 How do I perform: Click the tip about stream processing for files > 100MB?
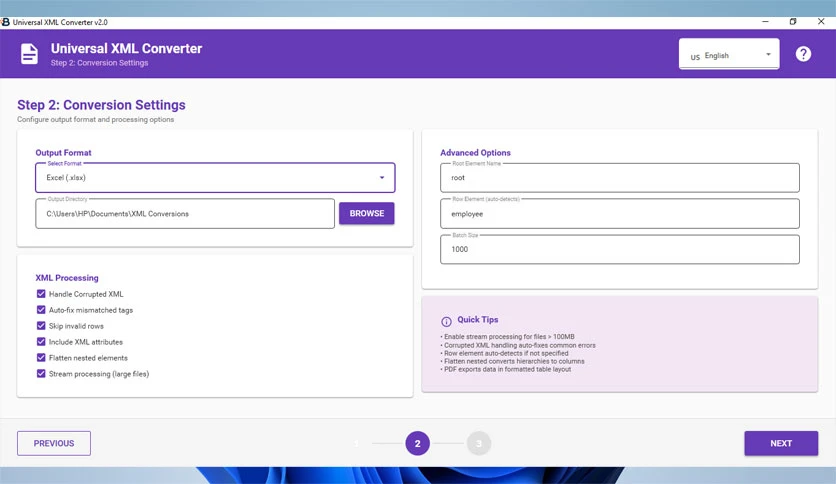click(508, 336)
